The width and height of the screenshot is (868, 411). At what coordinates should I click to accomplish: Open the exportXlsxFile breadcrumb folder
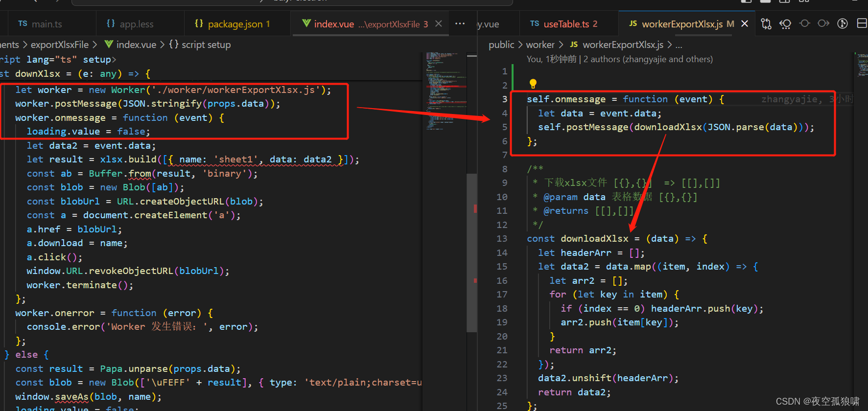[x=60, y=45]
